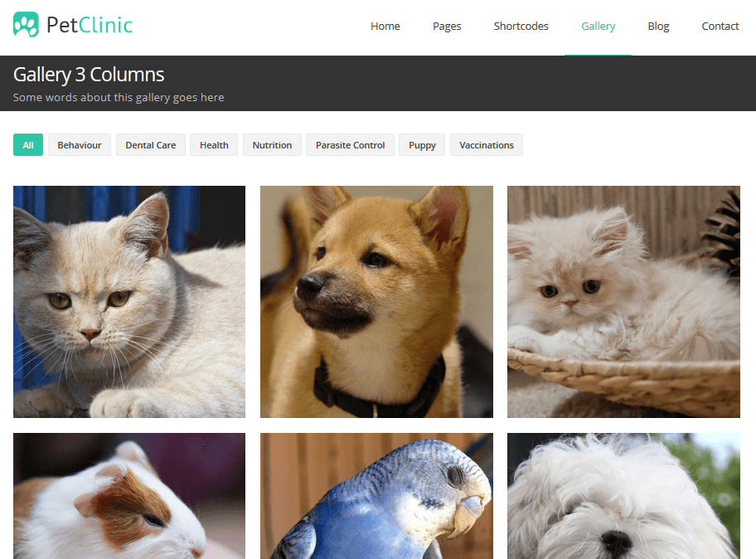Open the Shiba puppy photo
Screen dimensions: 756x559
[376, 302]
